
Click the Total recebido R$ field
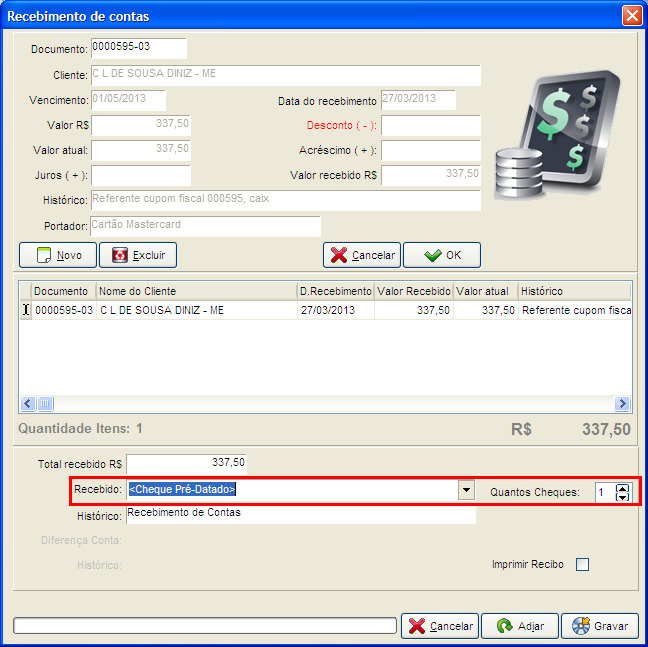(x=186, y=464)
